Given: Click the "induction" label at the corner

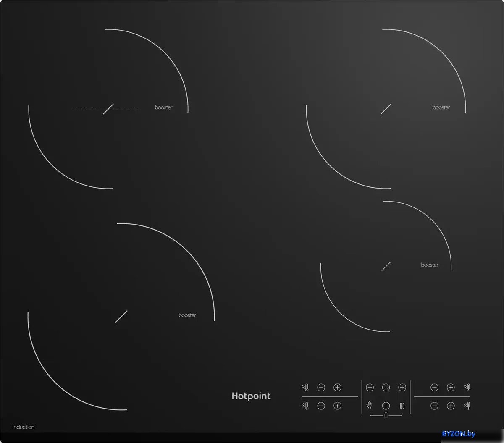Looking at the screenshot, I should (24, 427).
